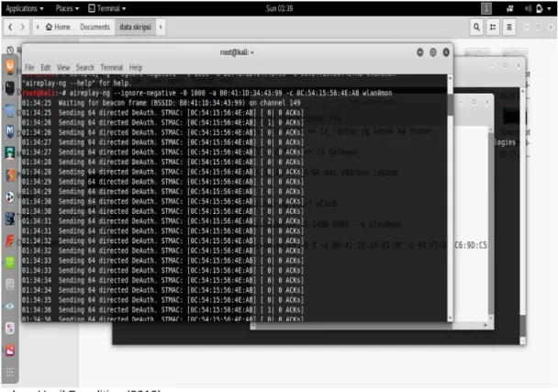Go to Documents in the Files path bar

point(95,27)
